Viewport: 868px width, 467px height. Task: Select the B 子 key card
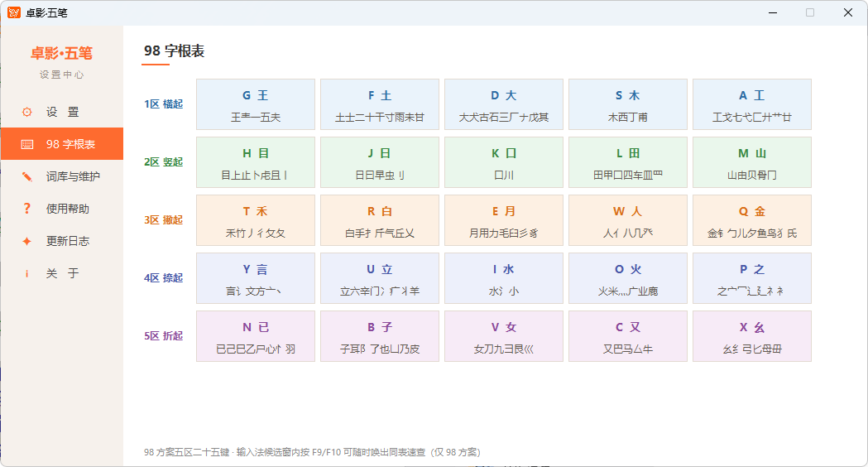coord(380,336)
